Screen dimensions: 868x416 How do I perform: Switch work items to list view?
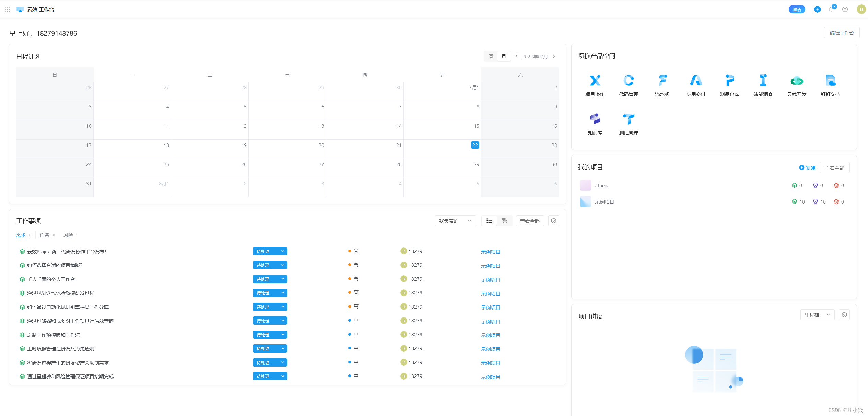pyautogui.click(x=489, y=221)
